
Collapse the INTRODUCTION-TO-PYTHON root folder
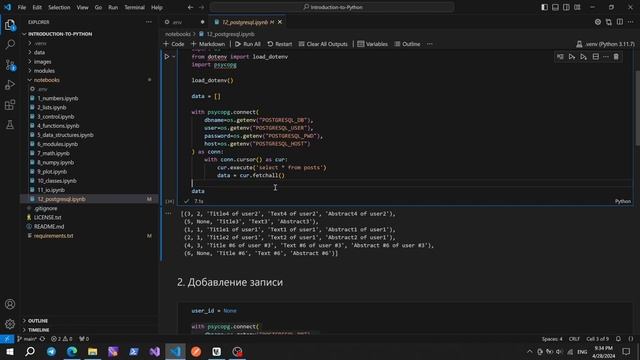(x=60, y=34)
